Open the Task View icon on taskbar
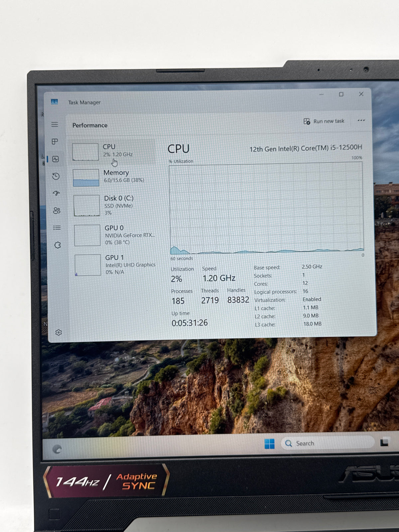 [384, 443]
